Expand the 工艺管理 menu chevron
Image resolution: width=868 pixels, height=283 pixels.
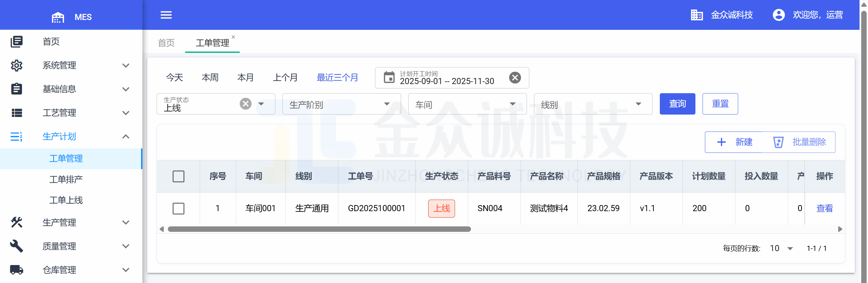point(126,113)
